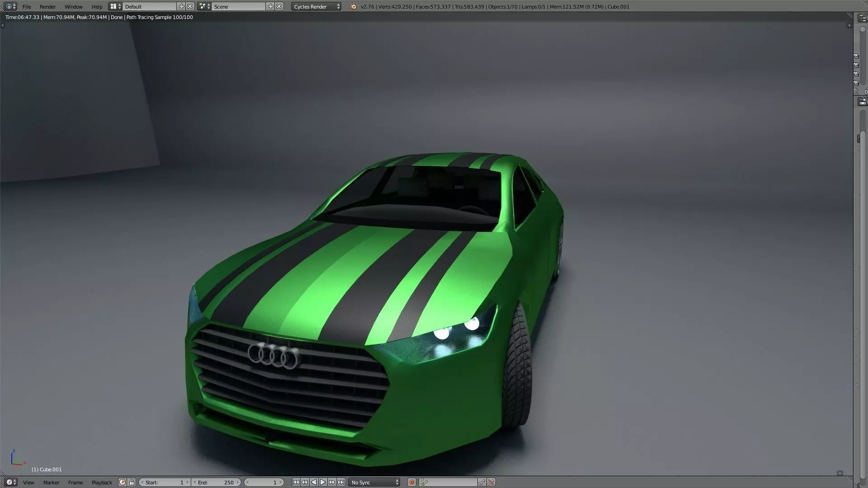Viewport: 868px width, 488px height.
Task: Click the current frame number field
Action: [264, 483]
